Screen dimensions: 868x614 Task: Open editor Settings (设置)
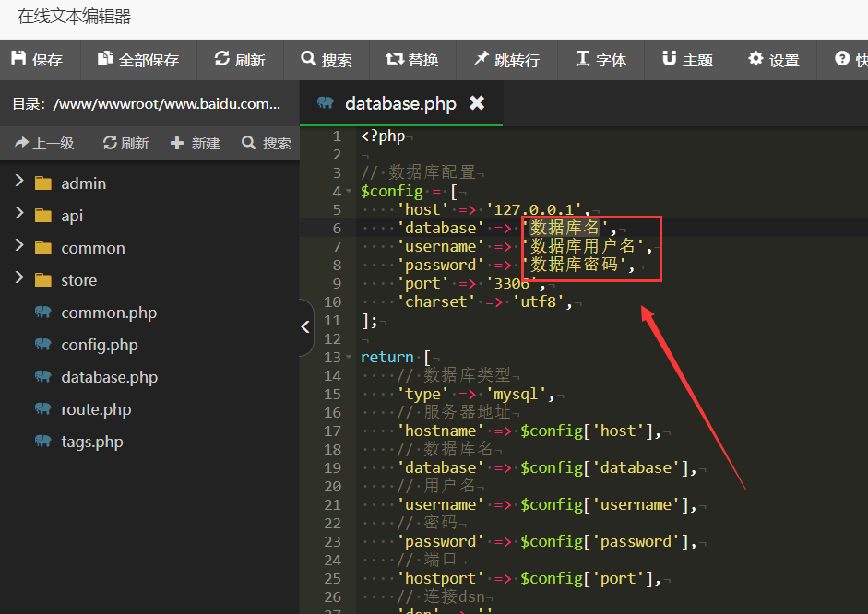(x=774, y=60)
